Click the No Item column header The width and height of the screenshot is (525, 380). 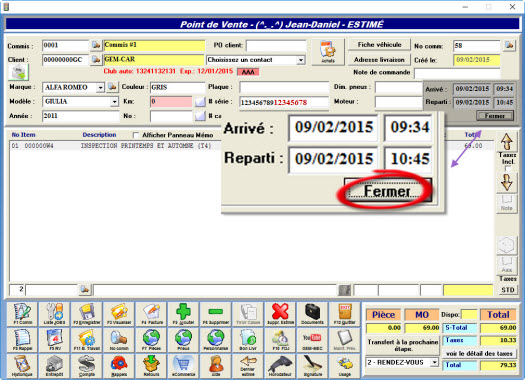pyautogui.click(x=23, y=135)
